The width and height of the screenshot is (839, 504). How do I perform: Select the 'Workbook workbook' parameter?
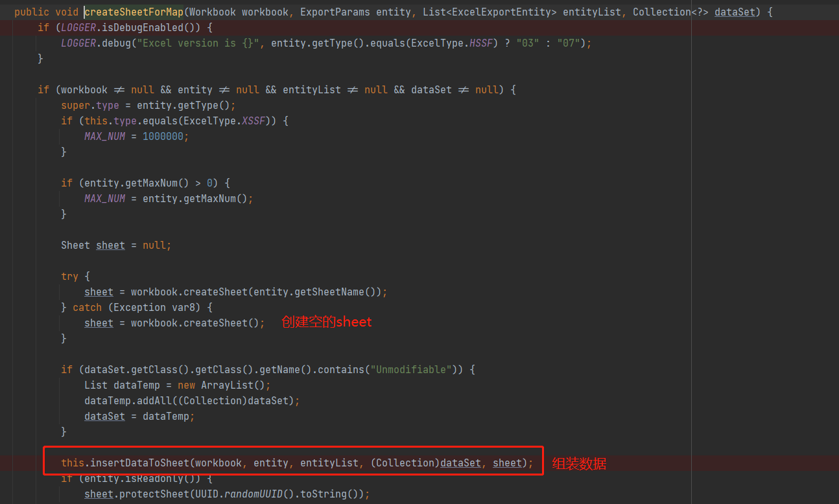click(x=240, y=12)
